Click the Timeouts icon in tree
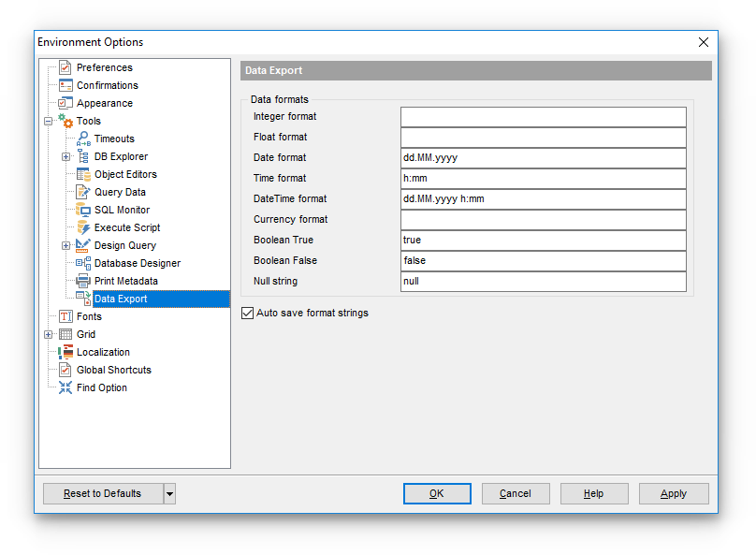Screen dimensions: 756x555 point(82,139)
